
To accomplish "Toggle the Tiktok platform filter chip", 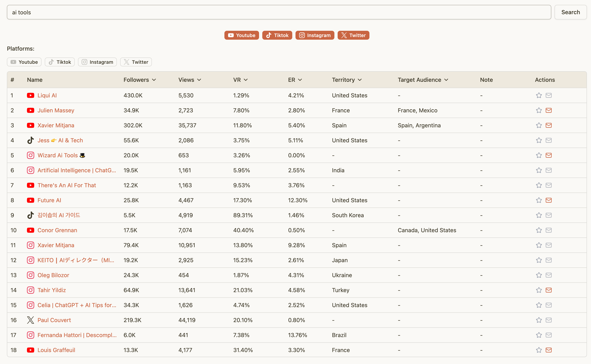I will click(x=60, y=62).
